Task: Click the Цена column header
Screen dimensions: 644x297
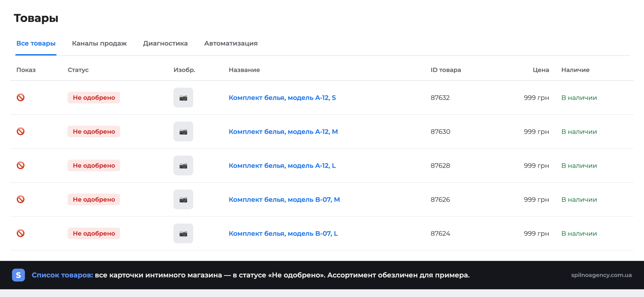Action: click(x=541, y=70)
